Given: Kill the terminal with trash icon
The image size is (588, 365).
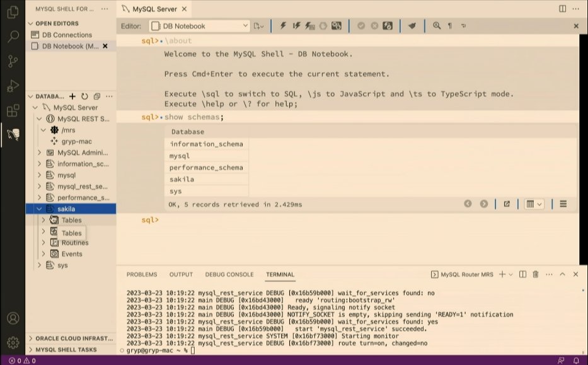Looking at the screenshot, I should (x=536, y=274).
